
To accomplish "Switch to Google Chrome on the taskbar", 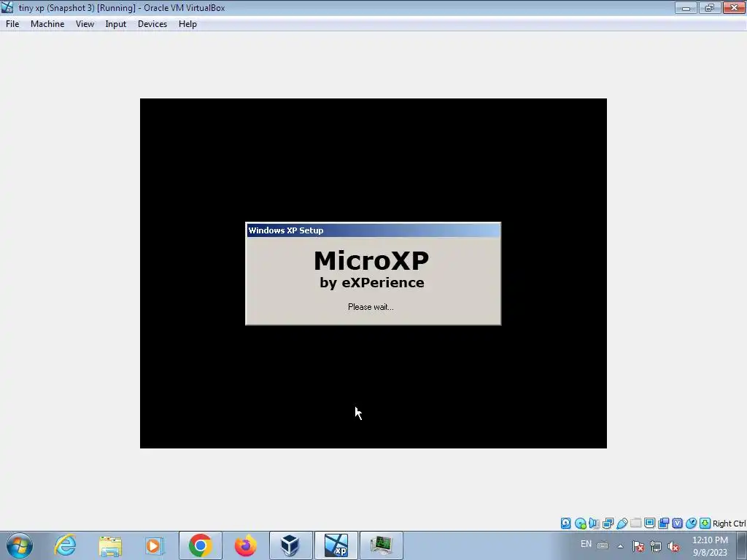I will click(201, 545).
